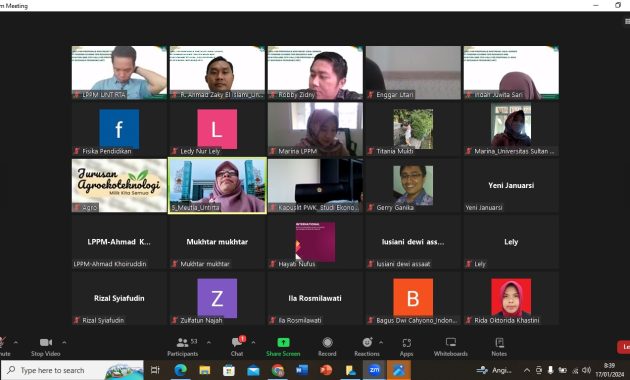Open Microsoft Edge from the taskbar
Image resolution: width=630 pixels, height=380 pixels.
(180, 370)
